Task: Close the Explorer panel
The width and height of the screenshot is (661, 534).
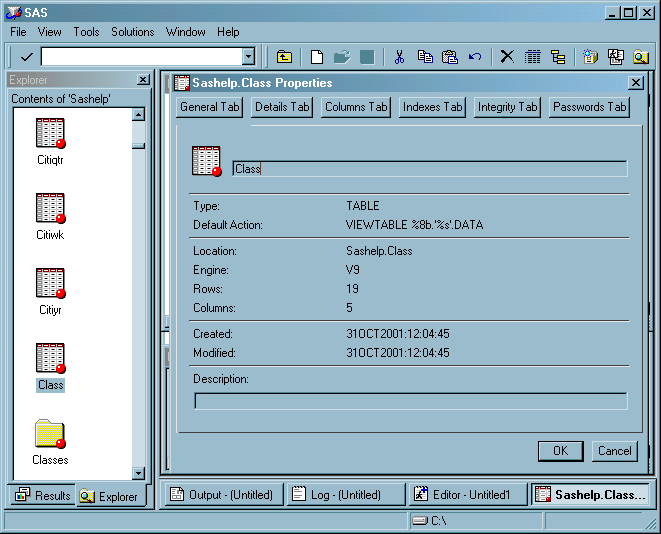Action: [143, 79]
